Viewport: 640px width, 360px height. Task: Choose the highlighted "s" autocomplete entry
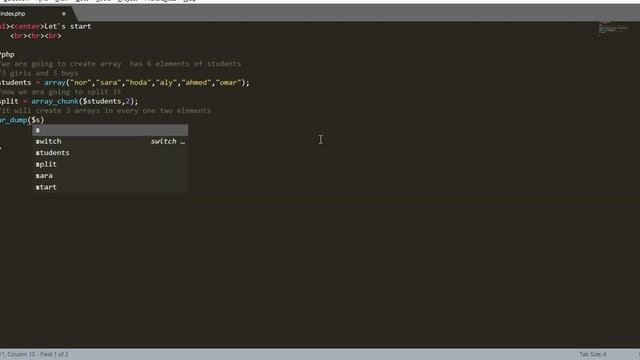pos(110,130)
